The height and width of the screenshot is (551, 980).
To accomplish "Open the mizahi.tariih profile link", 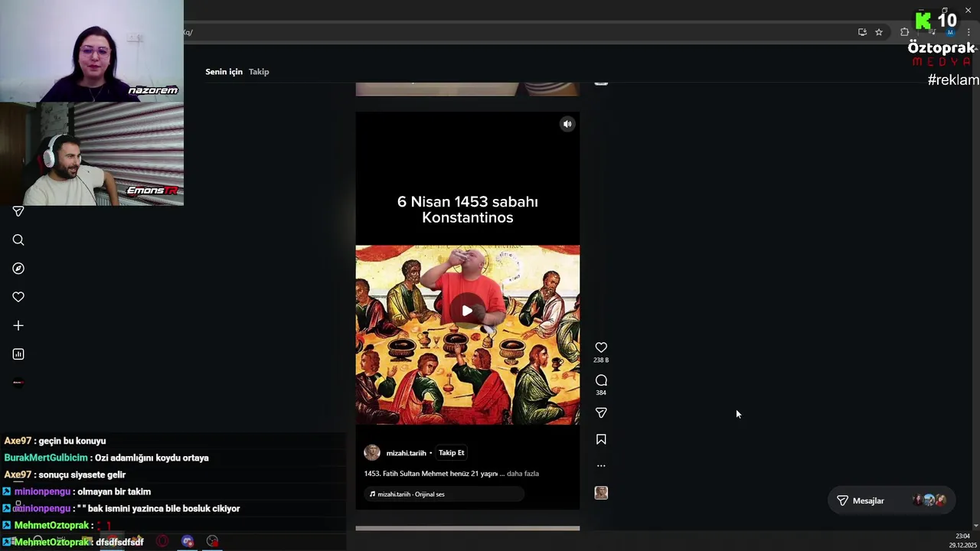I will point(406,453).
